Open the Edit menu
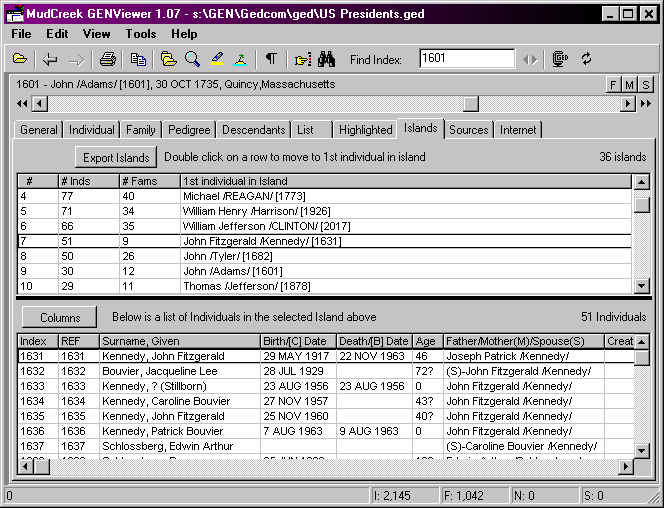664x508 pixels. point(57,34)
